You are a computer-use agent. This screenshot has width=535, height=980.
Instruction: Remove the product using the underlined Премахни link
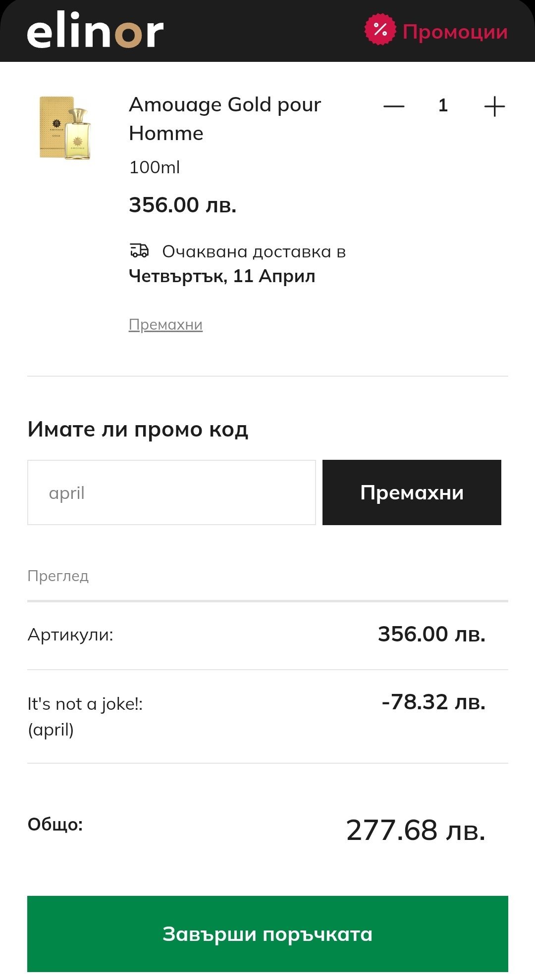click(165, 325)
